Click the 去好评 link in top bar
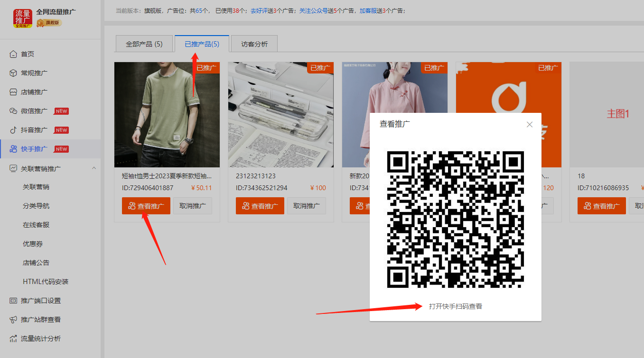This screenshot has width=644, height=358. 258,10
